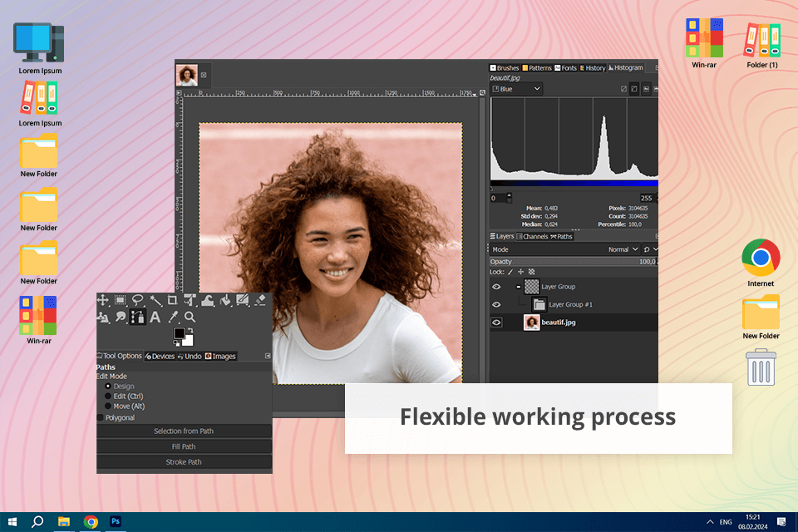Activate the Crop tool
The image size is (798, 532).
172,301
